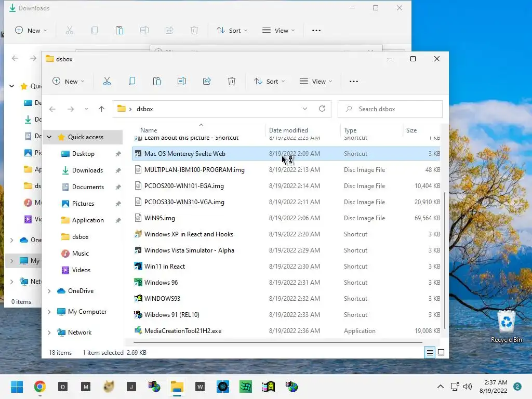
Task: Select Videos in dsbox sidebar
Action: point(81,270)
